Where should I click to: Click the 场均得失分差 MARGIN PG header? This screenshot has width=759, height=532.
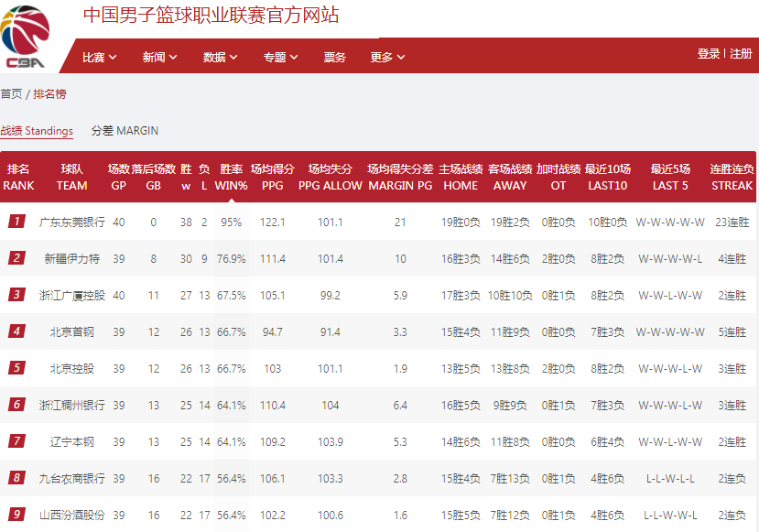click(x=400, y=177)
